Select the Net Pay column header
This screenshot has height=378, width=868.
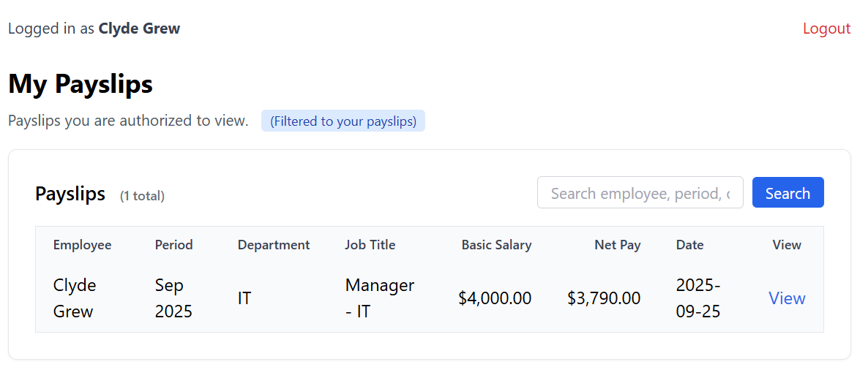pos(617,245)
